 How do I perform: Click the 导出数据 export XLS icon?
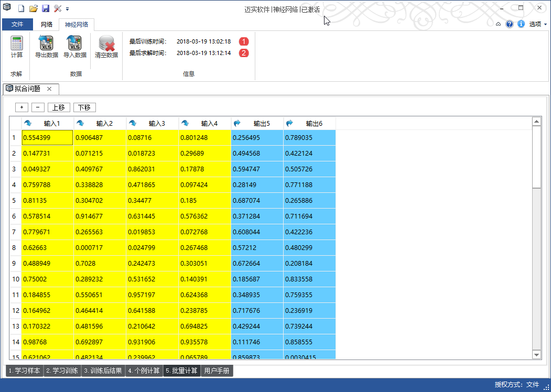click(46, 43)
